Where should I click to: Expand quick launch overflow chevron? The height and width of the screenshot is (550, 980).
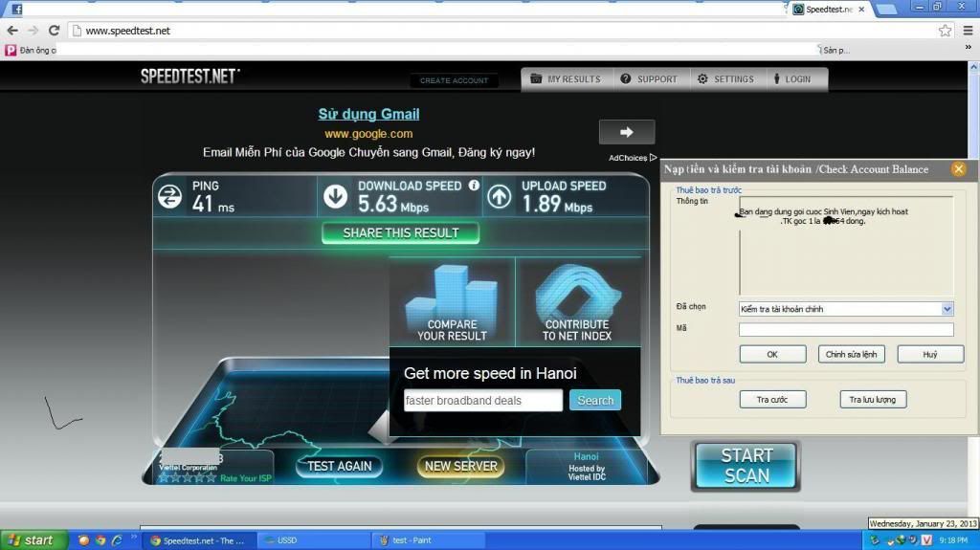(134, 537)
